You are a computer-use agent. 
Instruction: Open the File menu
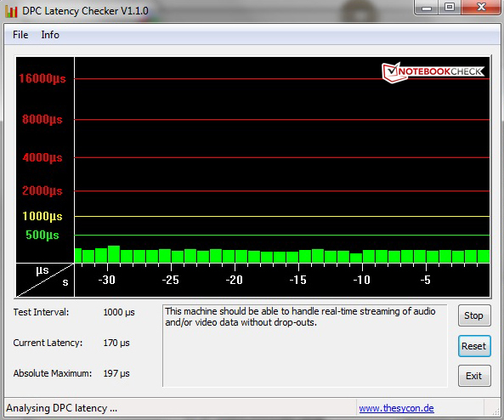click(20, 35)
